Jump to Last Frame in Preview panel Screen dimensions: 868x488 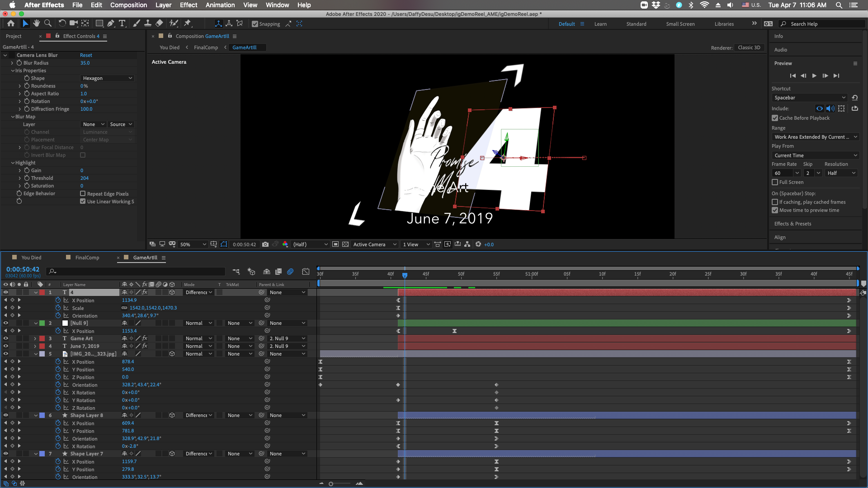click(x=836, y=76)
